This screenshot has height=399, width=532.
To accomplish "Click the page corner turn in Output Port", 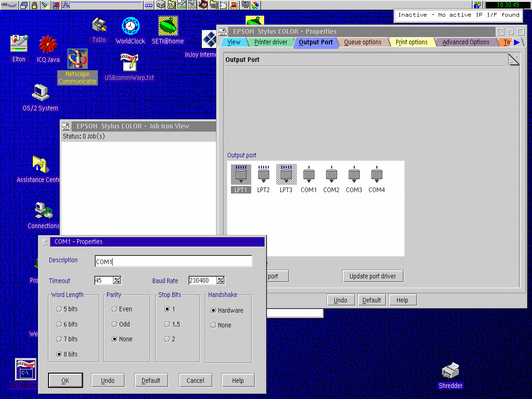I will point(514,60).
